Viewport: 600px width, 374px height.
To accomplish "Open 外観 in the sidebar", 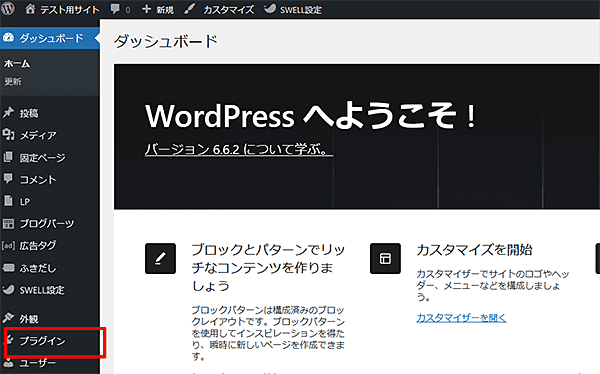I will coord(29,319).
